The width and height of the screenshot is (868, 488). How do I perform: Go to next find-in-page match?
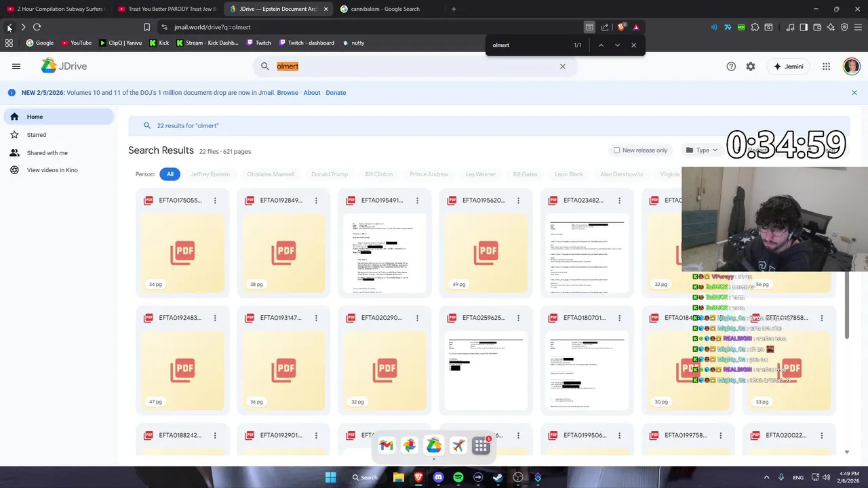[617, 45]
